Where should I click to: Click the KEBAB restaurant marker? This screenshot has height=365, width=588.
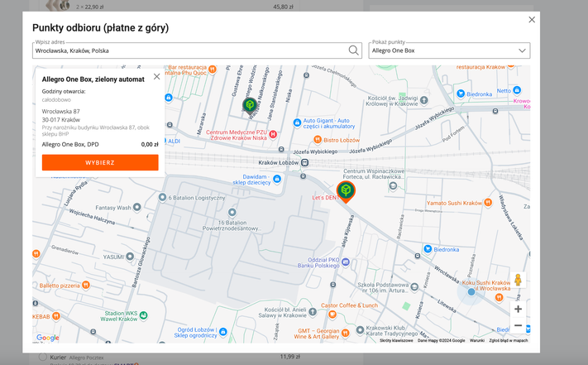pyautogui.click(x=56, y=316)
